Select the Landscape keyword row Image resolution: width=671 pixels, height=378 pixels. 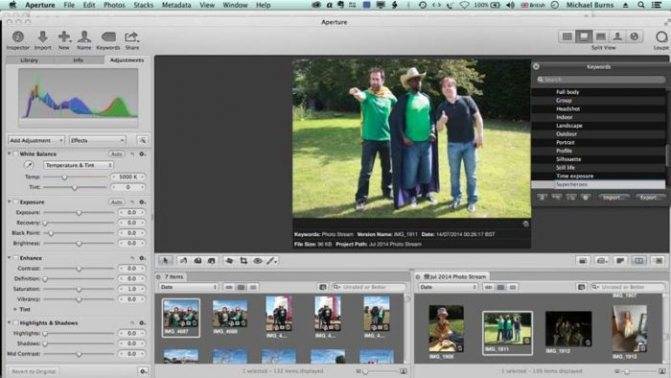click(598, 125)
